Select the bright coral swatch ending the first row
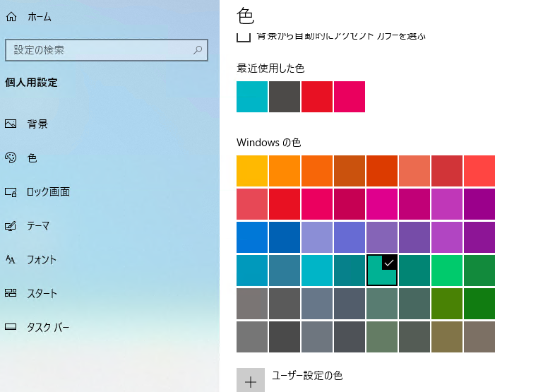Image resolution: width=543 pixels, height=392 pixels. [479, 171]
